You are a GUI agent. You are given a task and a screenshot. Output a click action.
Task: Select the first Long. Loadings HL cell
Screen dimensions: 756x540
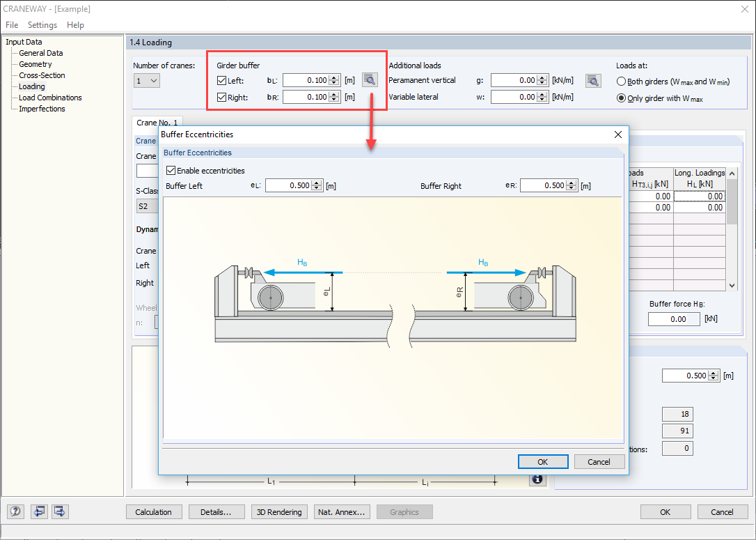(x=700, y=196)
